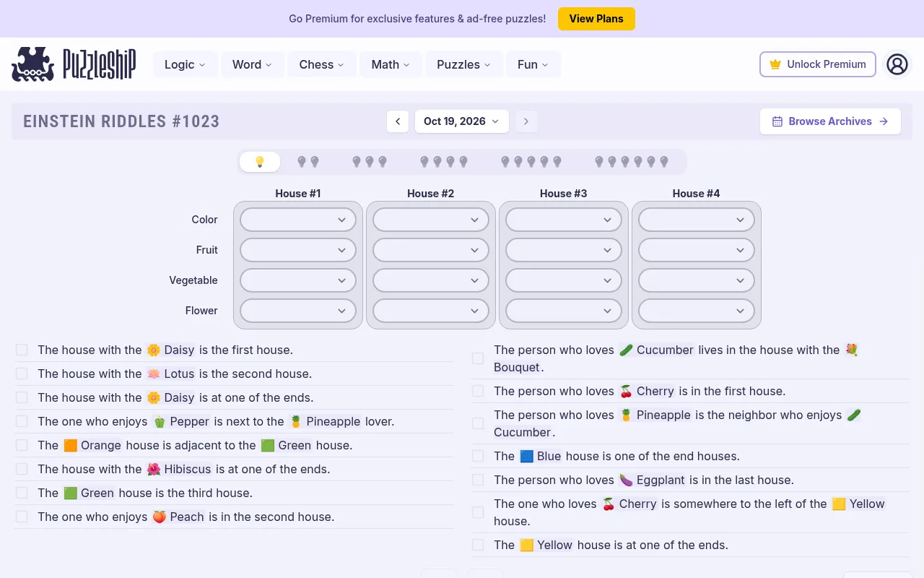Viewport: 924px width, 578px height.
Task: Click View Plans button
Action: [596, 19]
